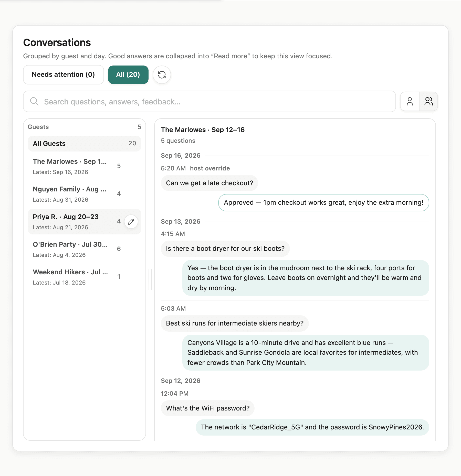Click the "Conversations" page title
Screen dimensions: 461x476
[x=57, y=42]
